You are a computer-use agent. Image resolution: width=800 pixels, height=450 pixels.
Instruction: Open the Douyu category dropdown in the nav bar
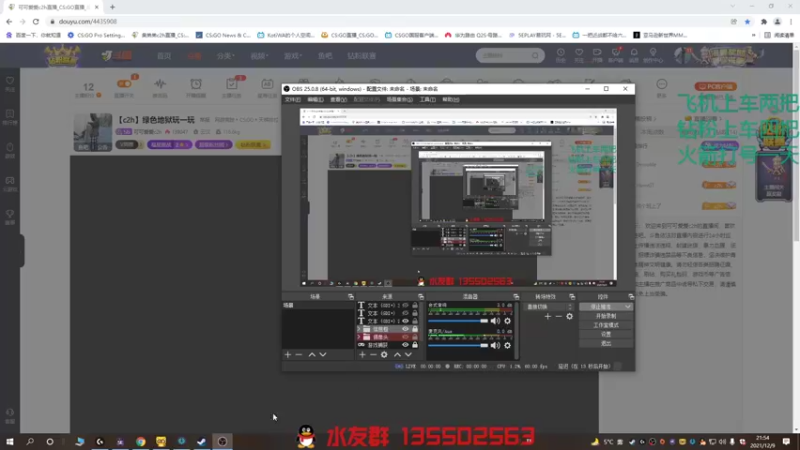pyautogui.click(x=225, y=56)
